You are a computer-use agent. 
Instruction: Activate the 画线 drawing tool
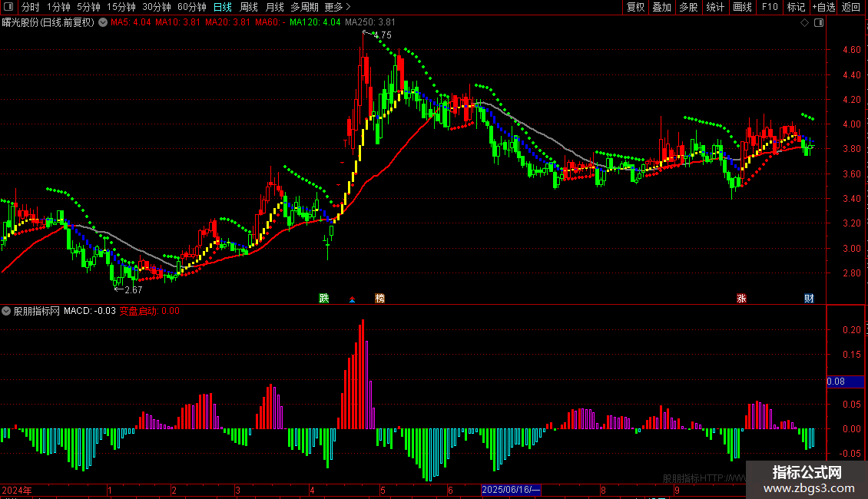(x=742, y=7)
